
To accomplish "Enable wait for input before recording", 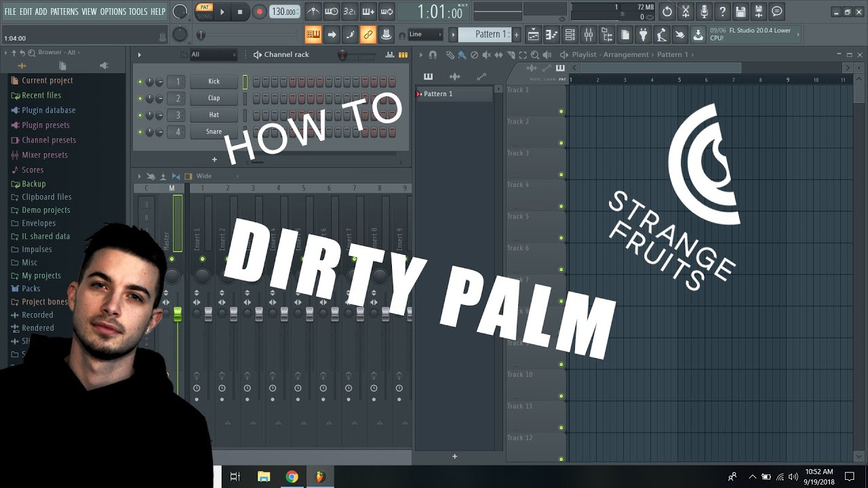I will [x=331, y=12].
